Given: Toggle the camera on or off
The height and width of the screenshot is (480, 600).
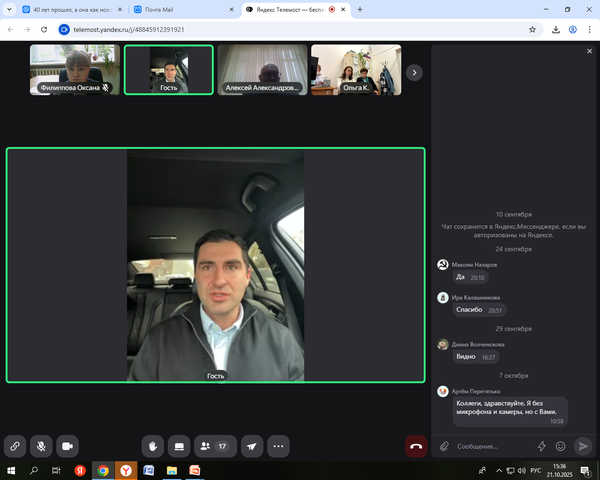Looking at the screenshot, I should 68,446.
